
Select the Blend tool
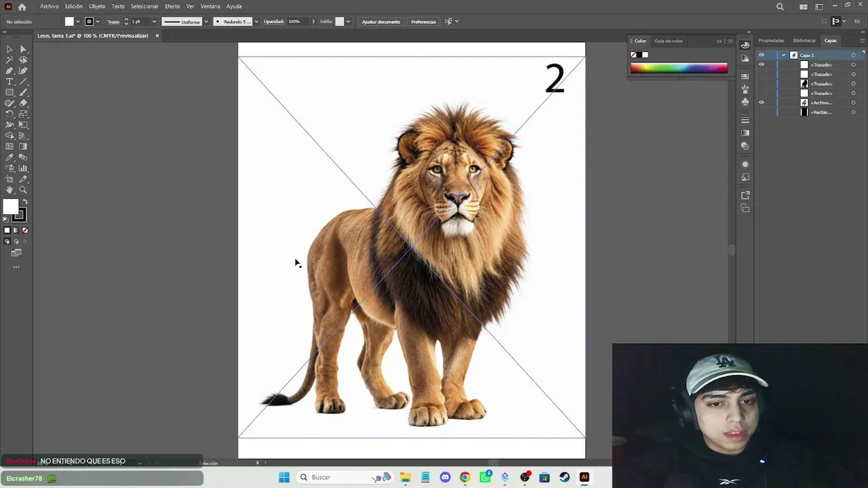[x=23, y=157]
